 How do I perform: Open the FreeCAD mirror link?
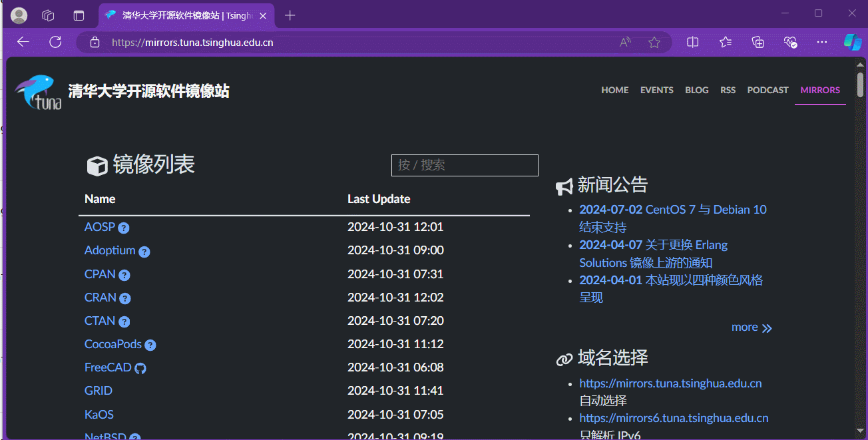[x=108, y=367]
